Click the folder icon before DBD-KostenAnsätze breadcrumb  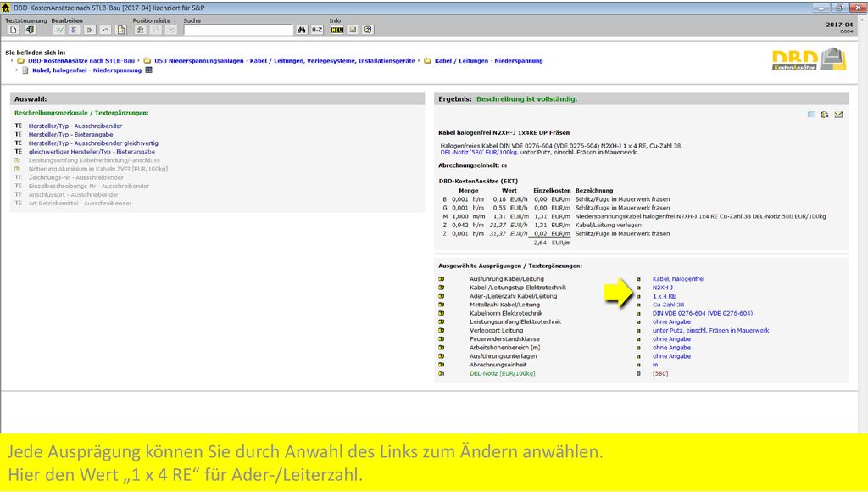tap(20, 61)
